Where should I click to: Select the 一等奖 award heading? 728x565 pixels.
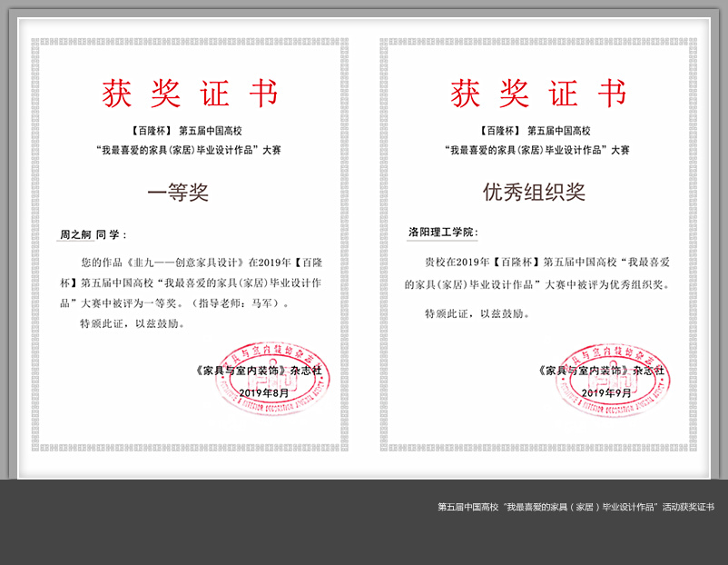[x=178, y=193]
